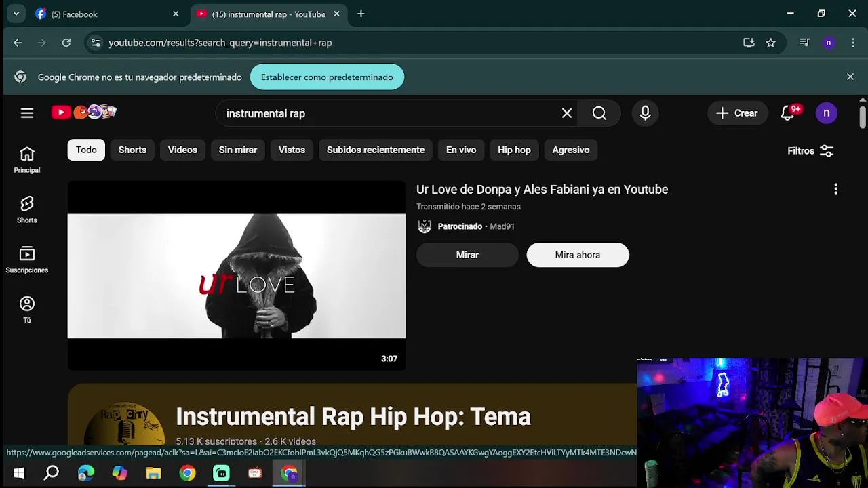Click the magnifier search button

coord(599,113)
